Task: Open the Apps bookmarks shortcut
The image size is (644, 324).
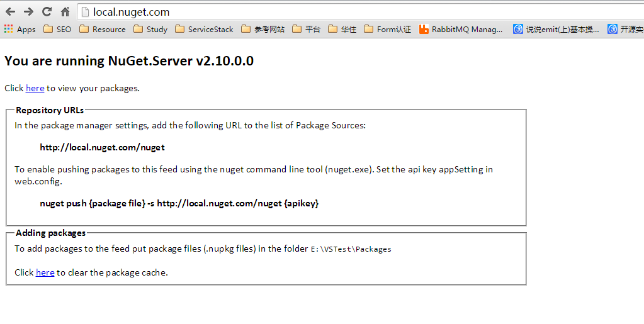Action: click(20, 29)
